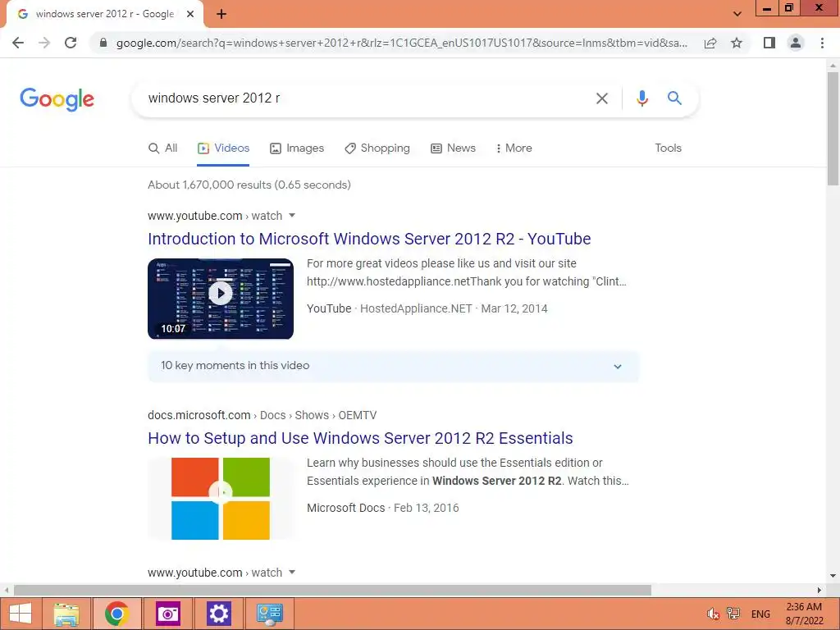Switch to All results tab
Image resolution: width=840 pixels, height=630 pixels.
163,148
